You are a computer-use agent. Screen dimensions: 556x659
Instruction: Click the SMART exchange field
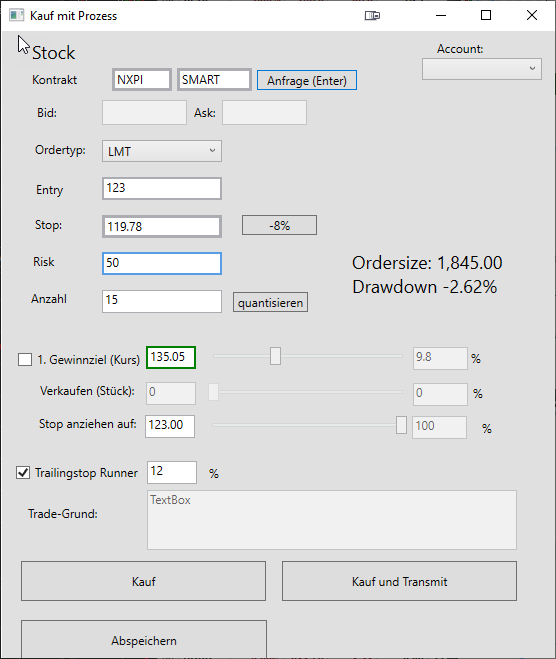[214, 79]
